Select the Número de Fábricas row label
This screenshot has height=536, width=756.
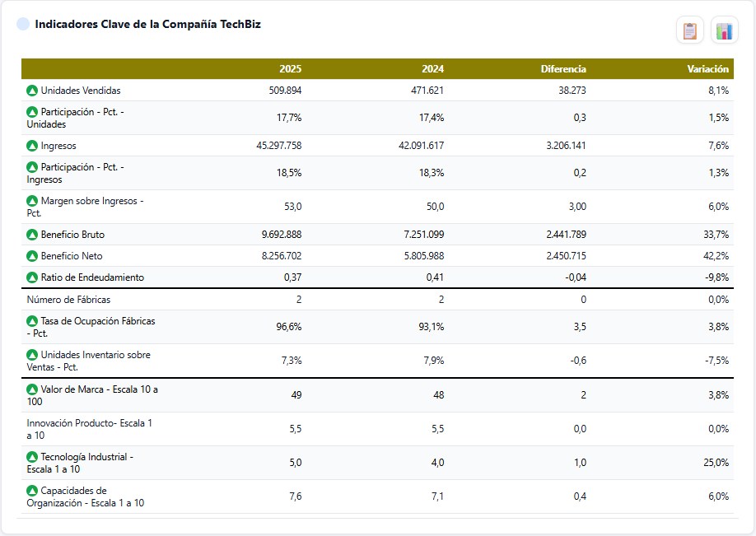coord(68,300)
